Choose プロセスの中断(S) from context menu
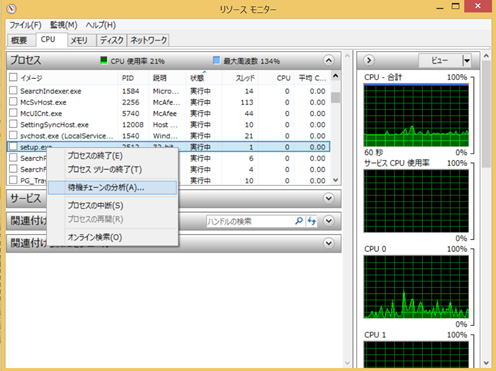Screen dimensions: 496x371 click(x=112, y=205)
